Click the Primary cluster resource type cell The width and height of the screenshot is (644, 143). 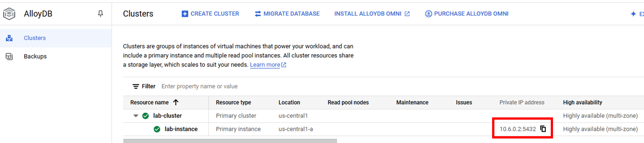pyautogui.click(x=236, y=116)
